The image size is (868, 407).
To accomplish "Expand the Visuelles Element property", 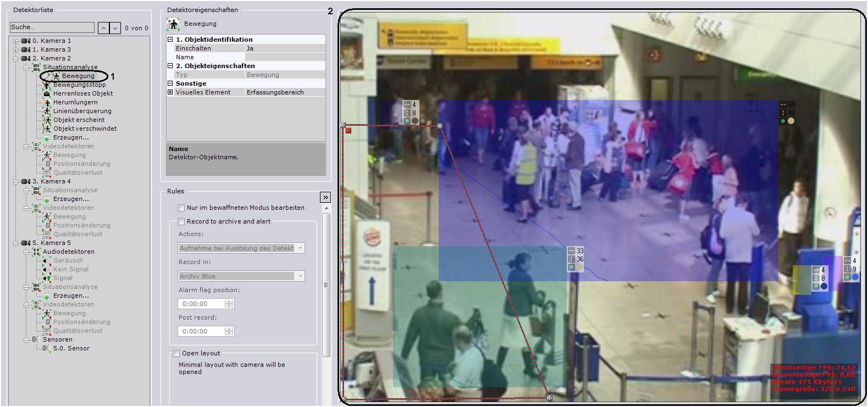I will click(170, 92).
